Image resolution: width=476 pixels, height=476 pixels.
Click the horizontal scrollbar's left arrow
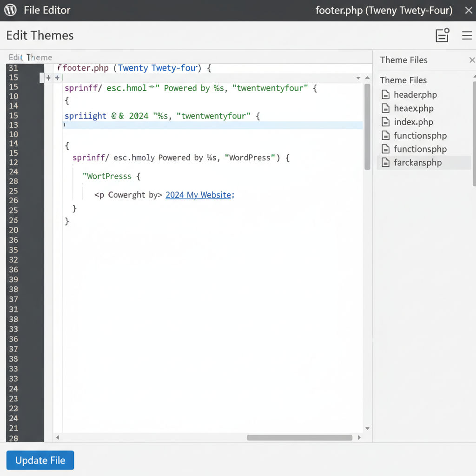coord(58,437)
